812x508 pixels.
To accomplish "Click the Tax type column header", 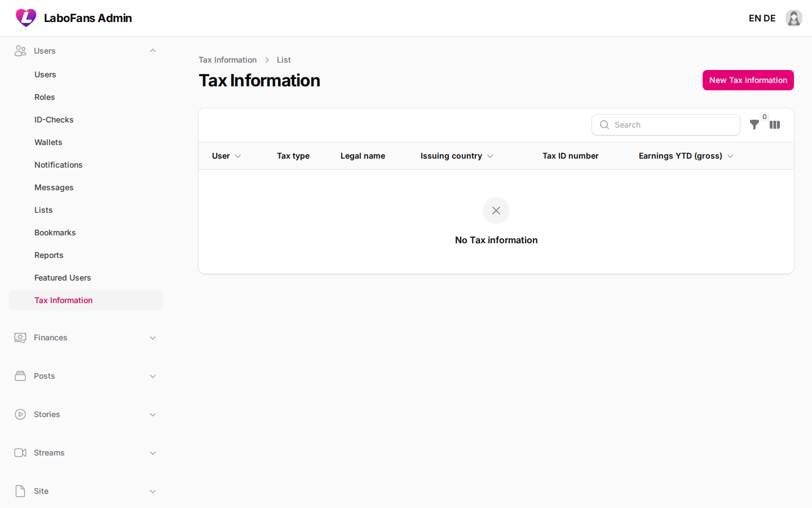I will click(293, 156).
